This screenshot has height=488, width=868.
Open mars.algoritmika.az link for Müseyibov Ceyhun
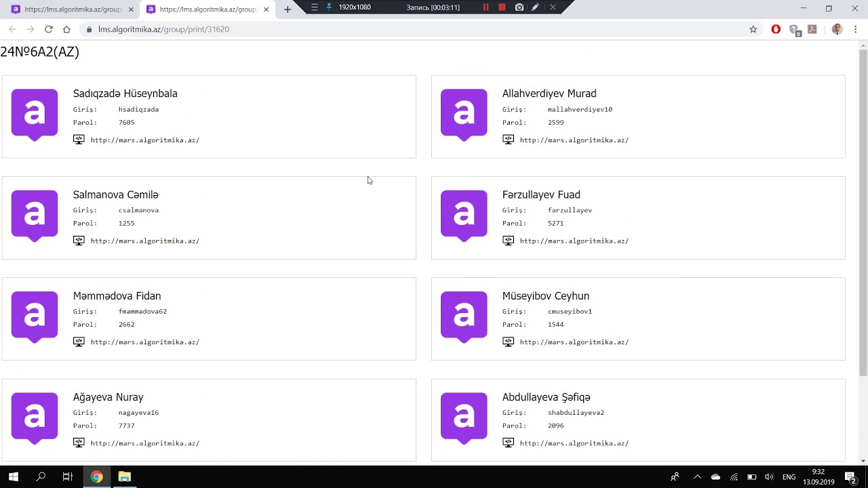click(x=574, y=342)
